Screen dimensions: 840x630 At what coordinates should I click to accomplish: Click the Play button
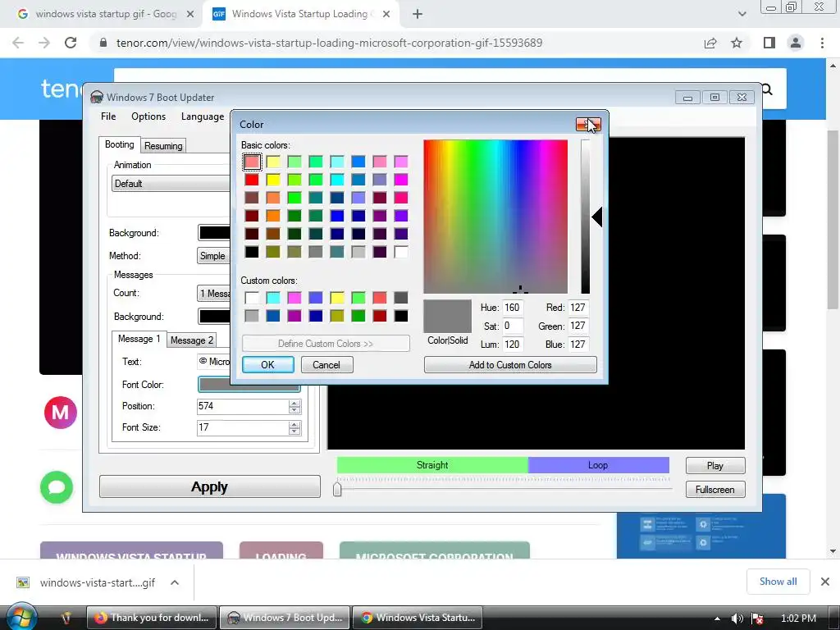(715, 466)
